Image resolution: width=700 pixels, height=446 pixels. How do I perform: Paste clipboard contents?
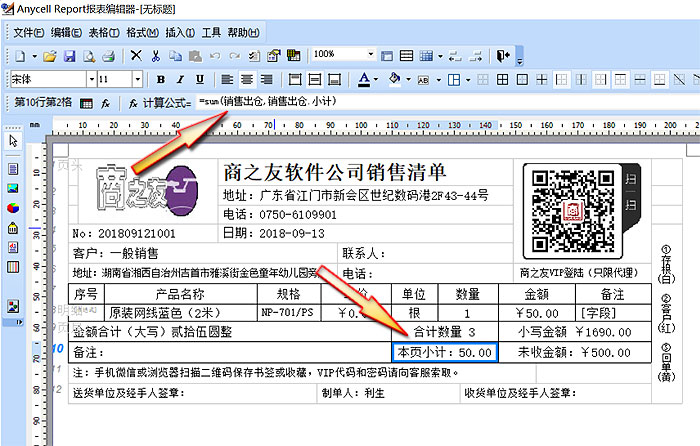195,56
